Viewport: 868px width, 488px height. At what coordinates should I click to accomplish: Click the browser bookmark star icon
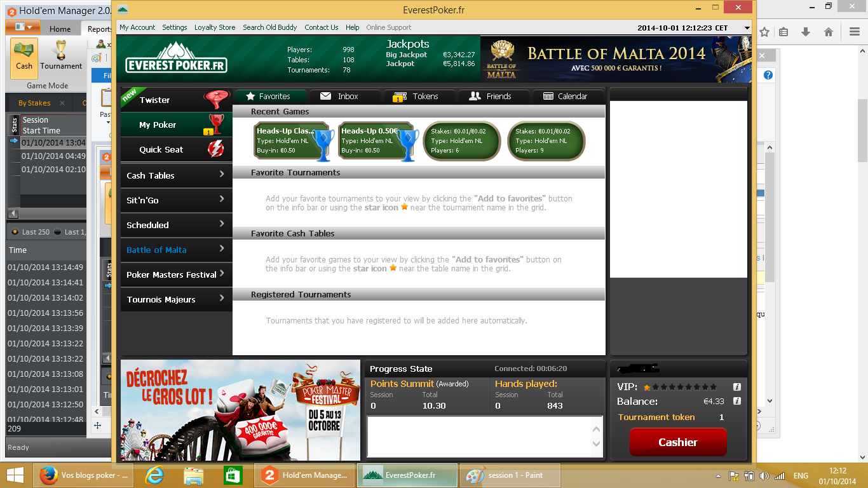point(764,32)
